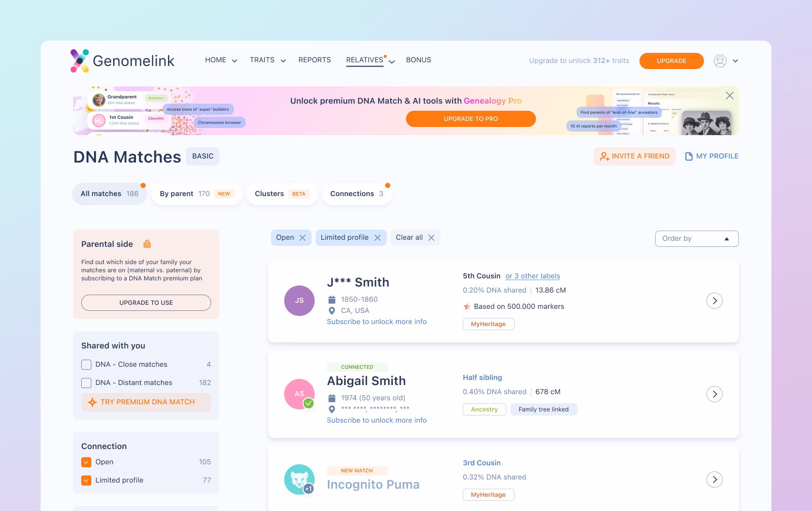Click the Traits nav label

[262, 60]
